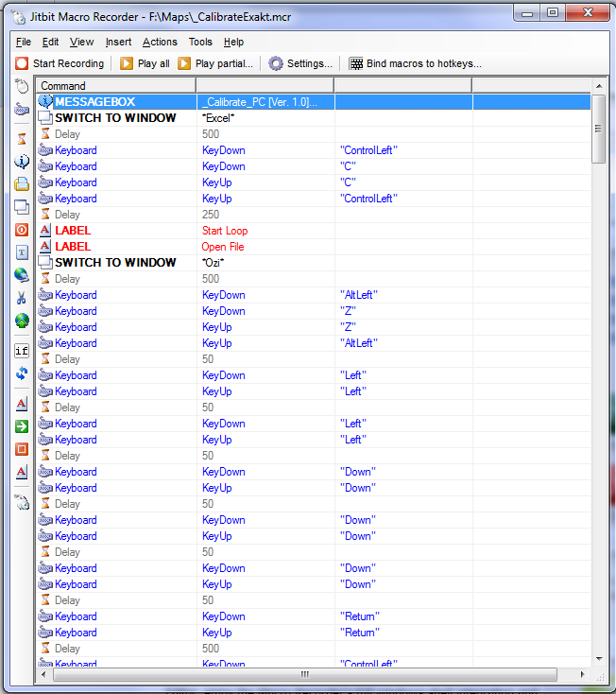Select the KeyDown "C" keyboard row
This screenshot has width=616, height=694.
click(x=314, y=166)
